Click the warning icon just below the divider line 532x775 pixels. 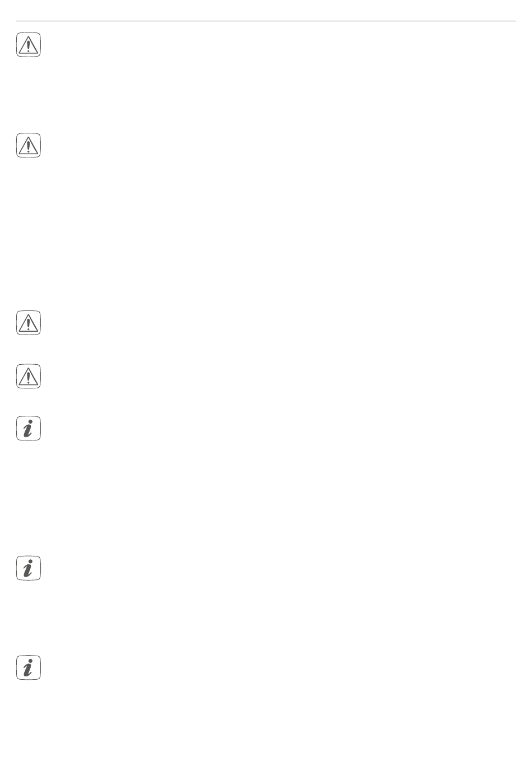point(28,45)
